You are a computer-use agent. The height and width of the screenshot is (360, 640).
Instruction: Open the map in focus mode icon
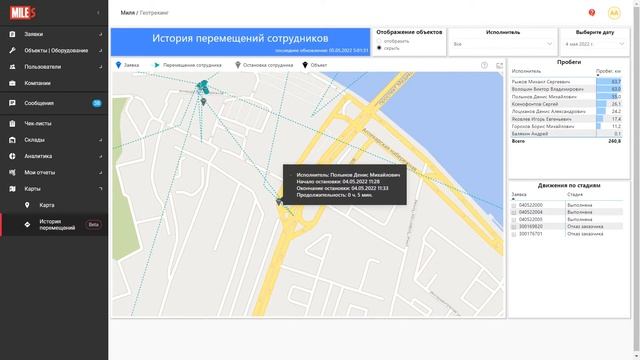[499, 65]
